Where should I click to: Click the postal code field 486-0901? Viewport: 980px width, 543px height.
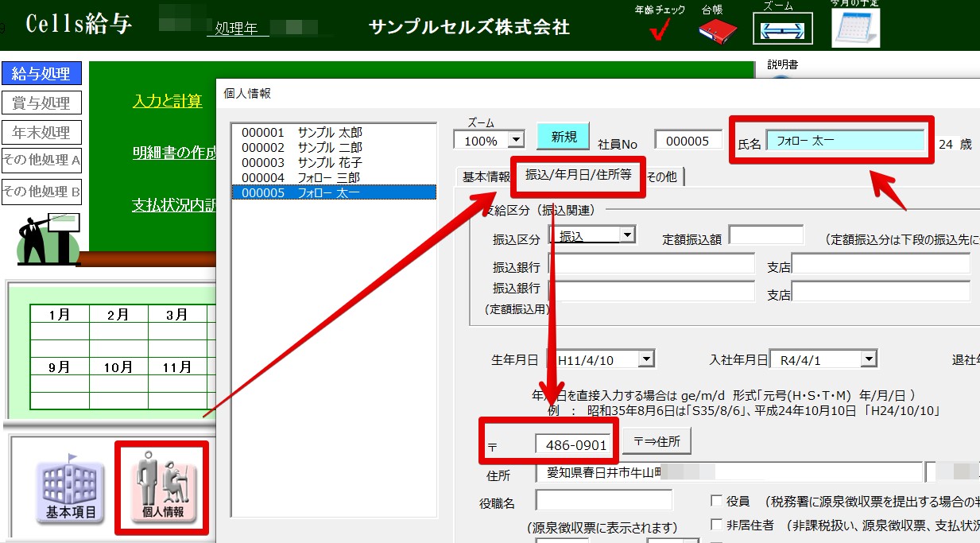[575, 445]
